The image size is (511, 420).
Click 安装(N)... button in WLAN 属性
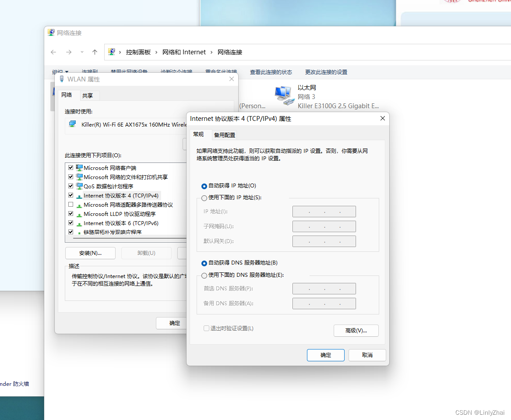[x=90, y=253]
